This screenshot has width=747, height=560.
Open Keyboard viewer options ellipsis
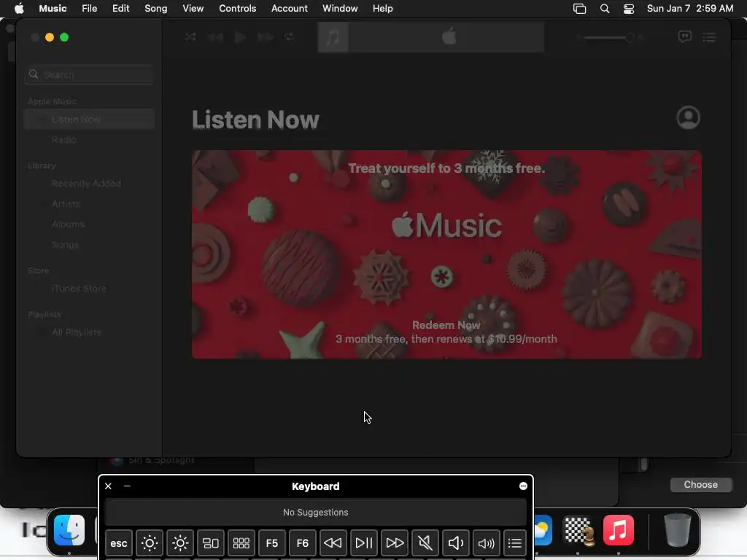(523, 486)
